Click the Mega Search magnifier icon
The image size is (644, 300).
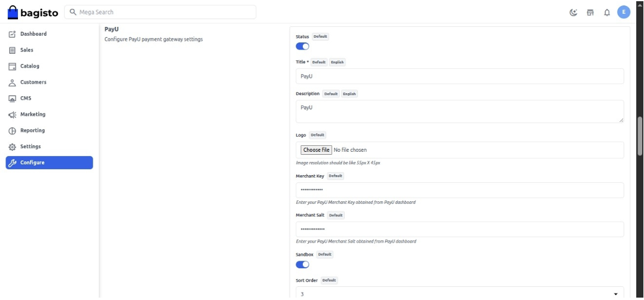[x=72, y=12]
